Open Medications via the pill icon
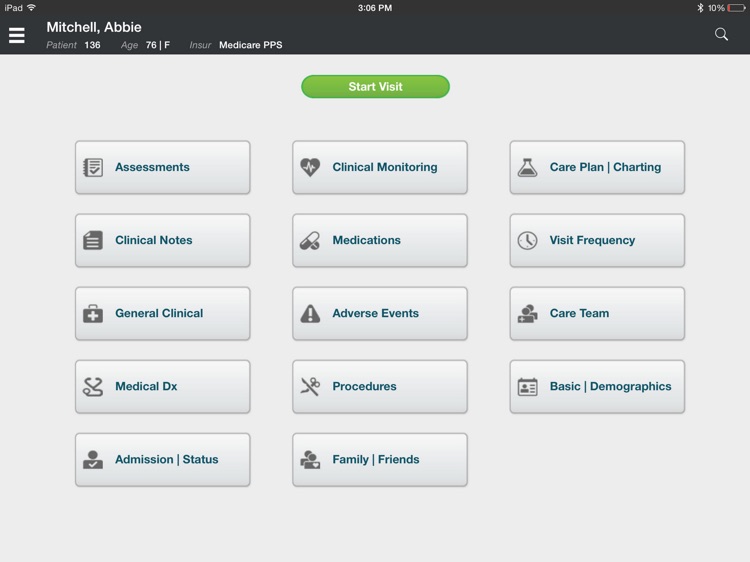Image resolution: width=750 pixels, height=562 pixels. coord(310,240)
